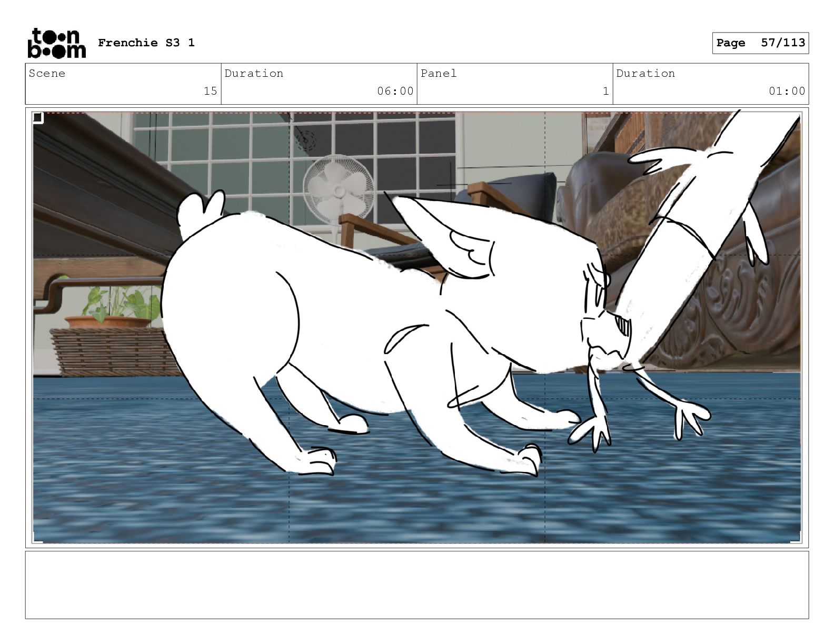
Task: Click the panel duration value '01:00'
Action: [787, 91]
